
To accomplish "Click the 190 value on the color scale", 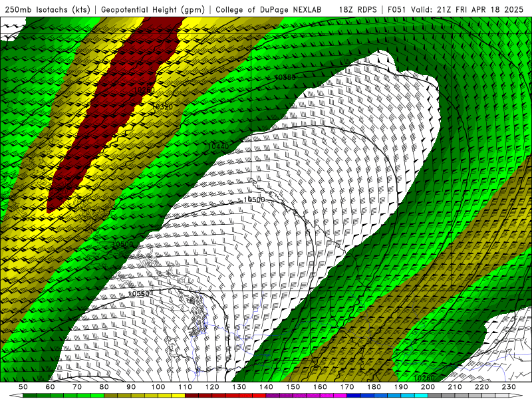I will point(401,387).
